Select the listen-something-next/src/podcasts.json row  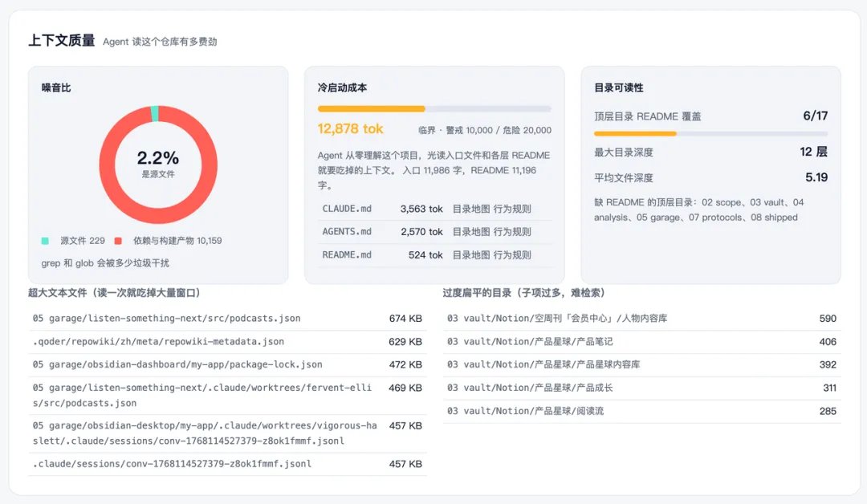tap(227, 319)
